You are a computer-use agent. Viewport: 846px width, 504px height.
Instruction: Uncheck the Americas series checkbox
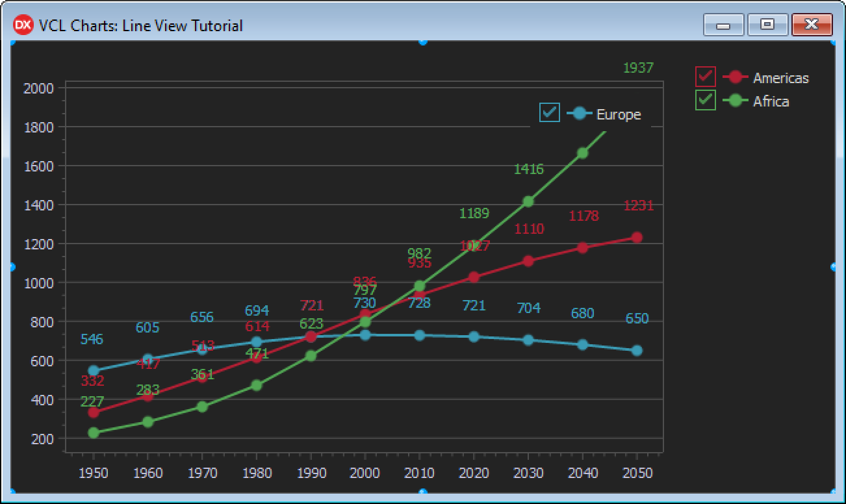pos(705,77)
